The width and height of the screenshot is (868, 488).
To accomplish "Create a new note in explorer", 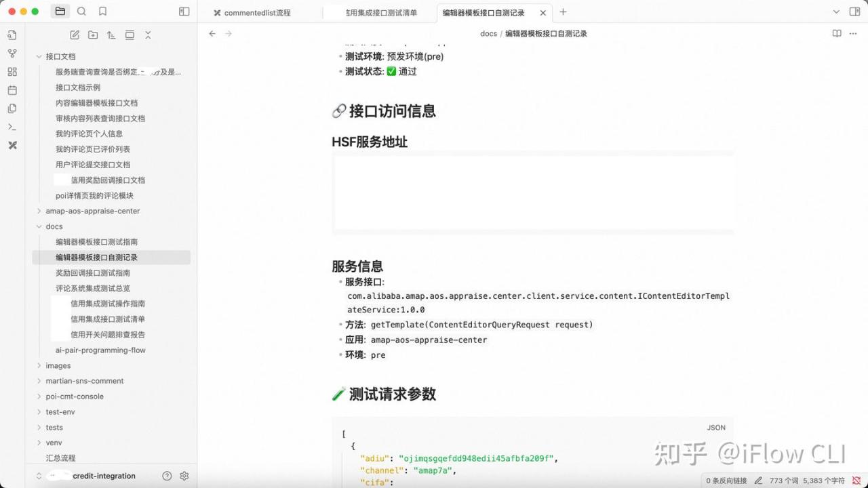I will [75, 35].
